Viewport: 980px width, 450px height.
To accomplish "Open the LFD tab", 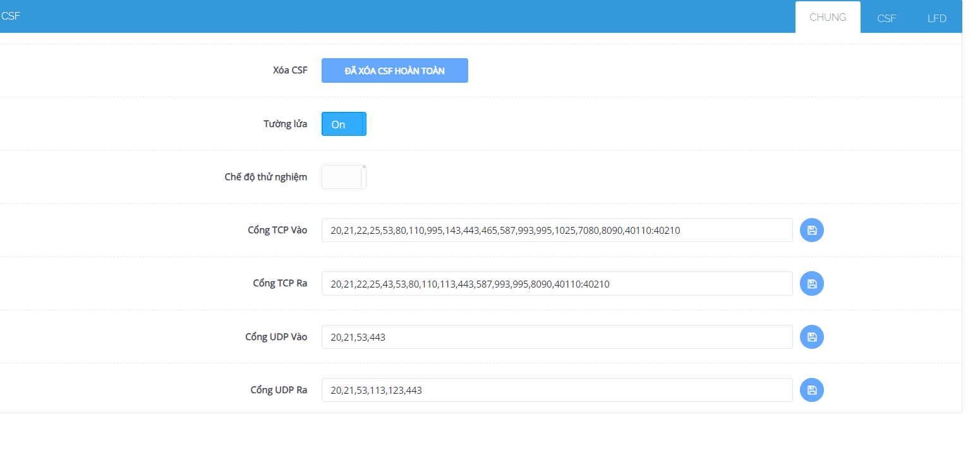I will point(937,18).
